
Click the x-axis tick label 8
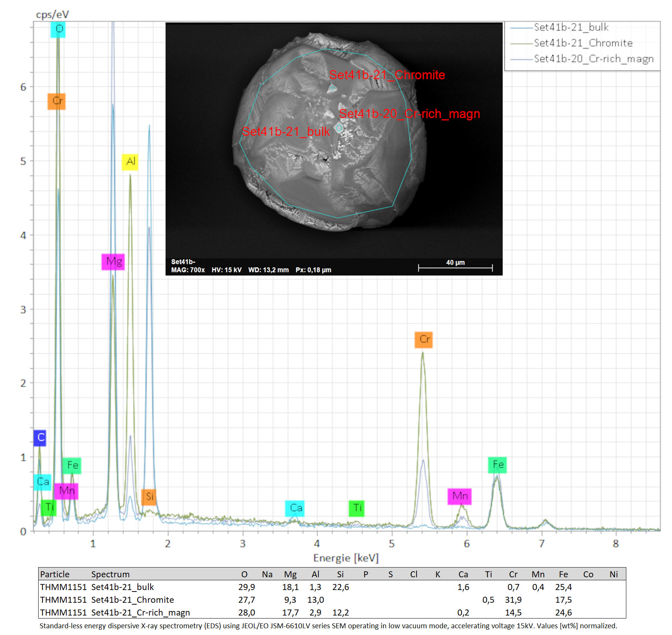[615, 544]
